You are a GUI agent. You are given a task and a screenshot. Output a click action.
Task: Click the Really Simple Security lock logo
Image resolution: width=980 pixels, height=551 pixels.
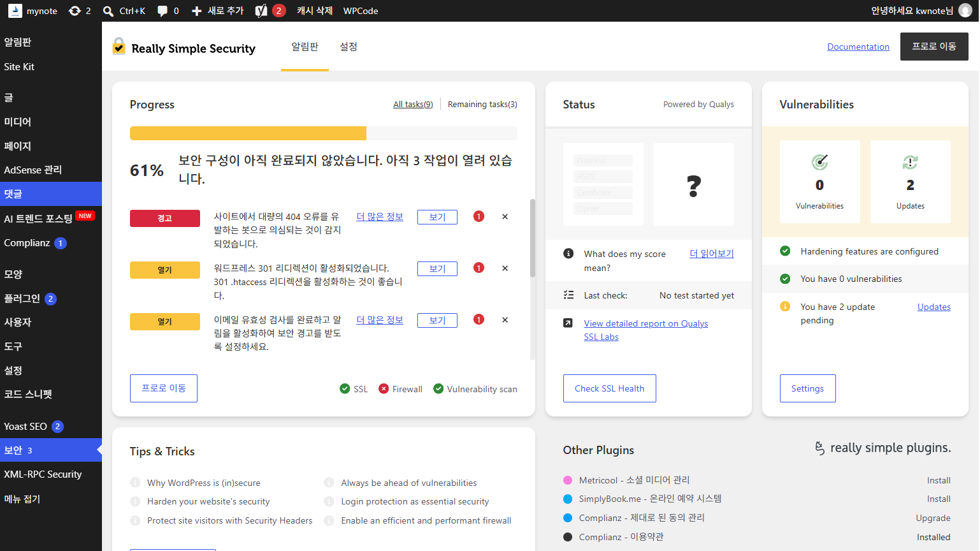[119, 46]
